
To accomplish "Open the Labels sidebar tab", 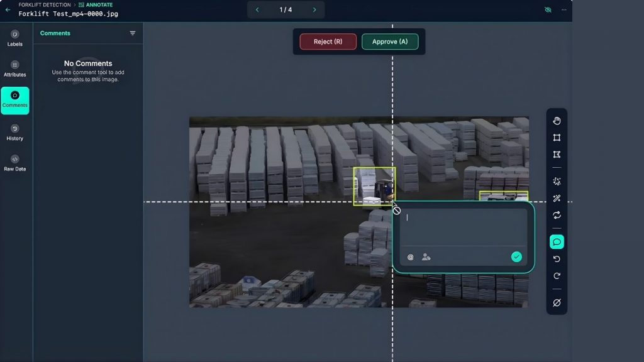I will (15, 38).
